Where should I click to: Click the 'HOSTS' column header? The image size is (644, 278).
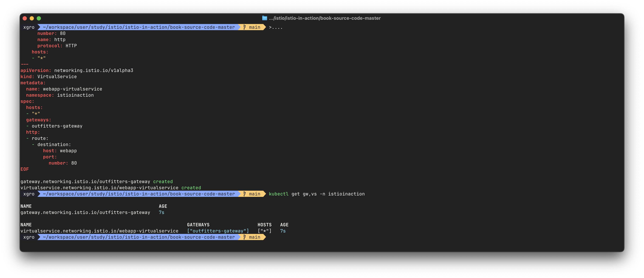tap(264, 225)
